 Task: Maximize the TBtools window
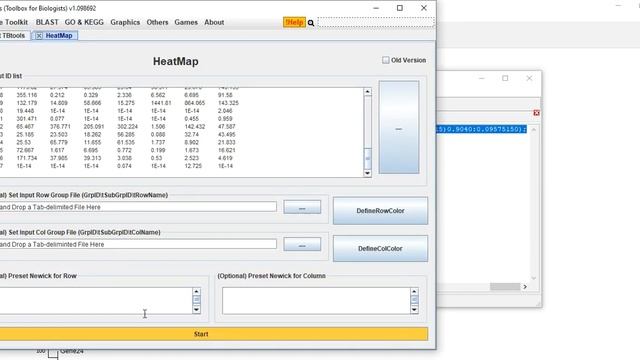pyautogui.click(x=400, y=8)
